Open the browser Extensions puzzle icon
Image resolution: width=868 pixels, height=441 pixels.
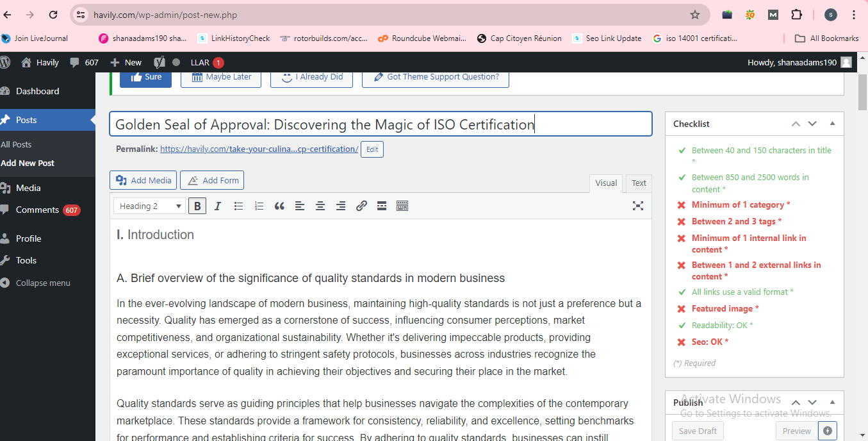(796, 15)
